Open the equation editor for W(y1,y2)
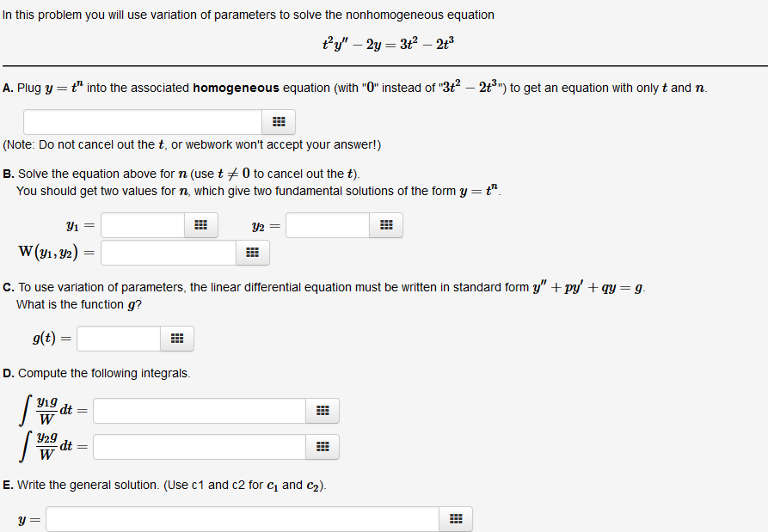Image resolution: width=768 pixels, height=532 pixels. (x=254, y=253)
